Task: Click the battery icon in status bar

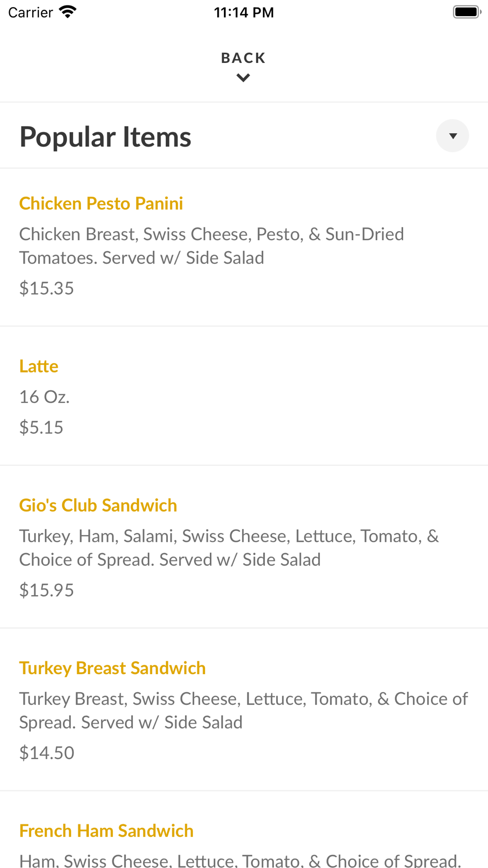Action: [x=467, y=12]
